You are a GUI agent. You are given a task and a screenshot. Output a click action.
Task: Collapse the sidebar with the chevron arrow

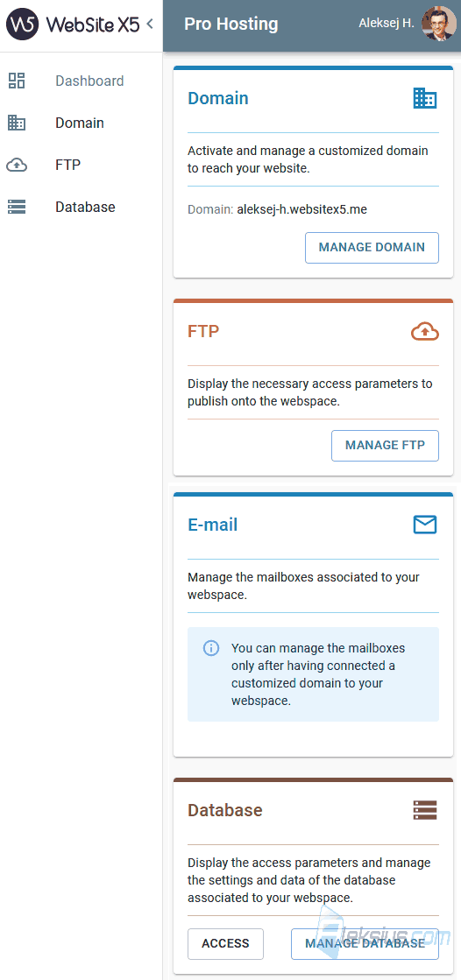pyautogui.click(x=150, y=25)
